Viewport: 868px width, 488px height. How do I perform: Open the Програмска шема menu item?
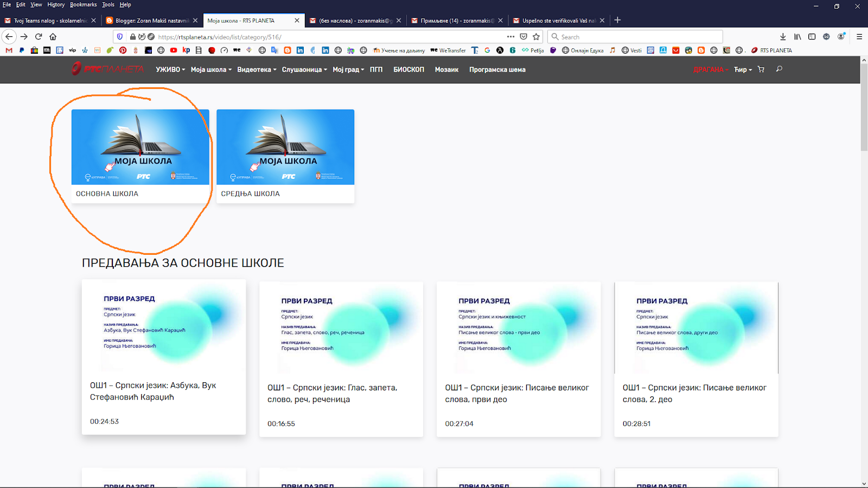[x=497, y=69]
